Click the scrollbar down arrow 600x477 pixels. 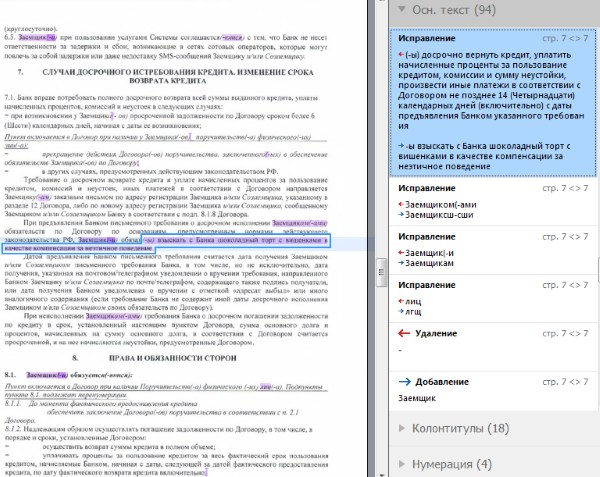point(382,475)
